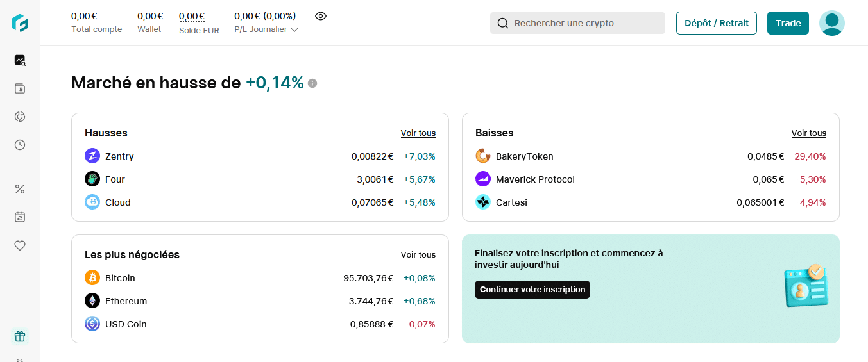The height and width of the screenshot is (362, 868).
Task: Click the +0,14% market change heading
Action: 275,83
